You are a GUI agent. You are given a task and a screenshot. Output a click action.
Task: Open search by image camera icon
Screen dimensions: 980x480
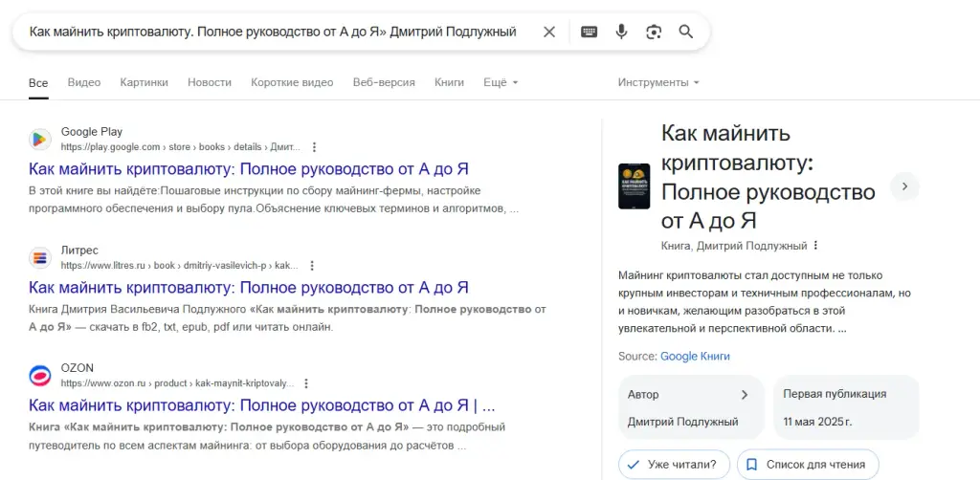(654, 32)
